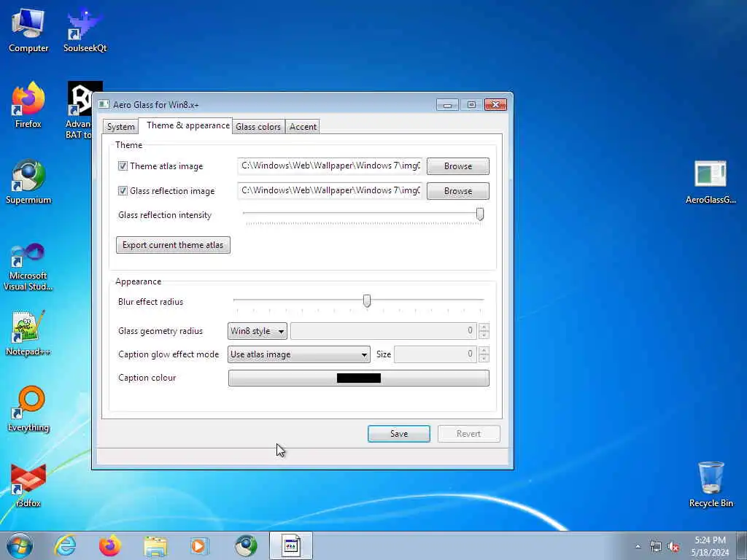Save the Aero Glass settings
The width and height of the screenshot is (747, 560).
(x=399, y=433)
